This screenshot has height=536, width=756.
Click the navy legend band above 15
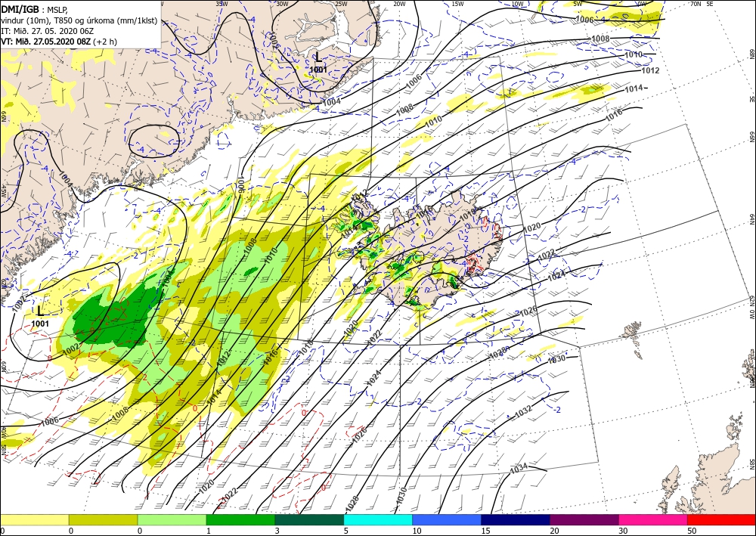[516, 519]
